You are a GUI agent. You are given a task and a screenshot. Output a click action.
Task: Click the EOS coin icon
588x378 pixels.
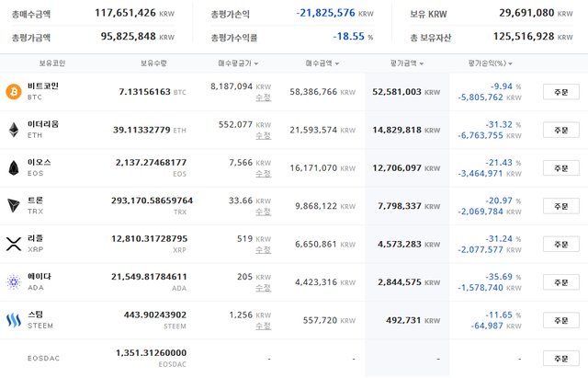point(14,167)
